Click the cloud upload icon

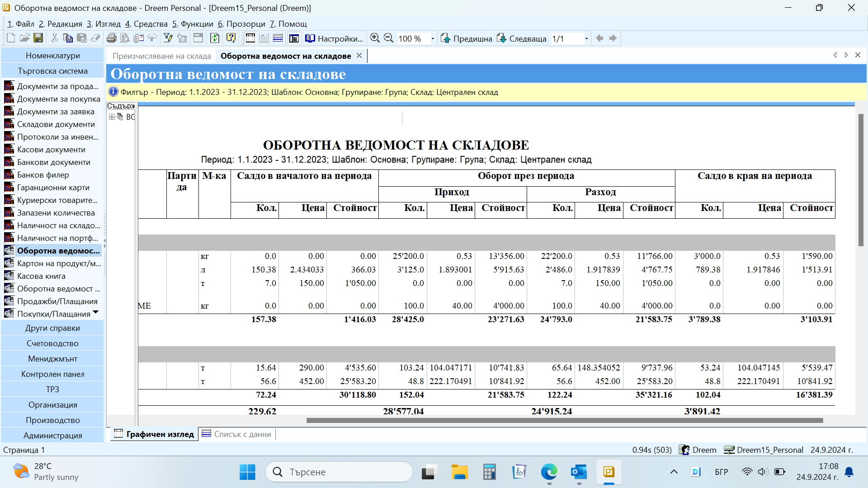click(152, 38)
